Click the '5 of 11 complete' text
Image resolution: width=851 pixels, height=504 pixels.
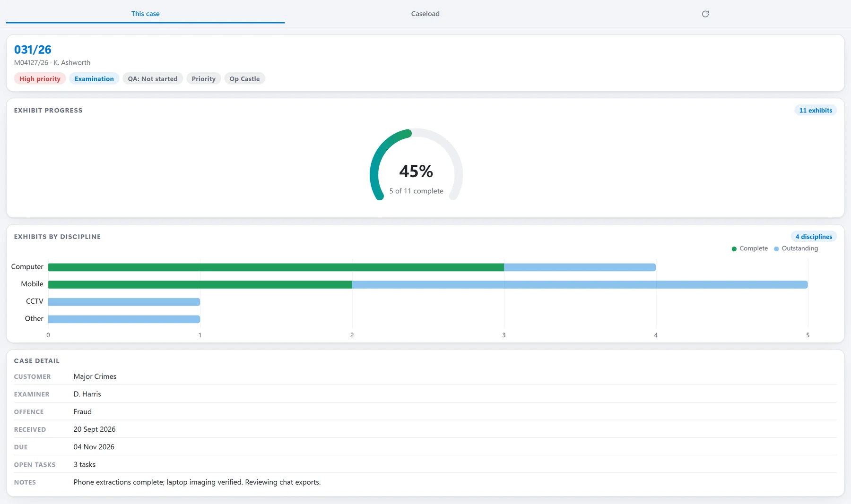pyautogui.click(x=416, y=191)
